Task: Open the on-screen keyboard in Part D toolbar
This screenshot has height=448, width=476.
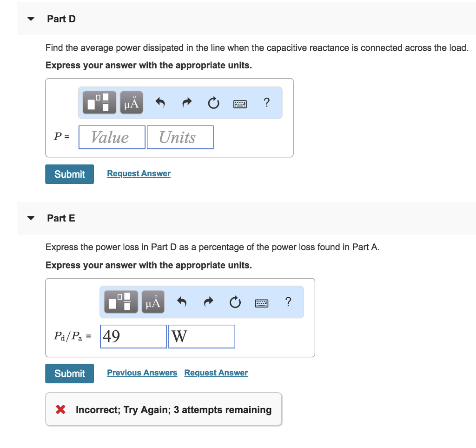Action: click(x=240, y=103)
